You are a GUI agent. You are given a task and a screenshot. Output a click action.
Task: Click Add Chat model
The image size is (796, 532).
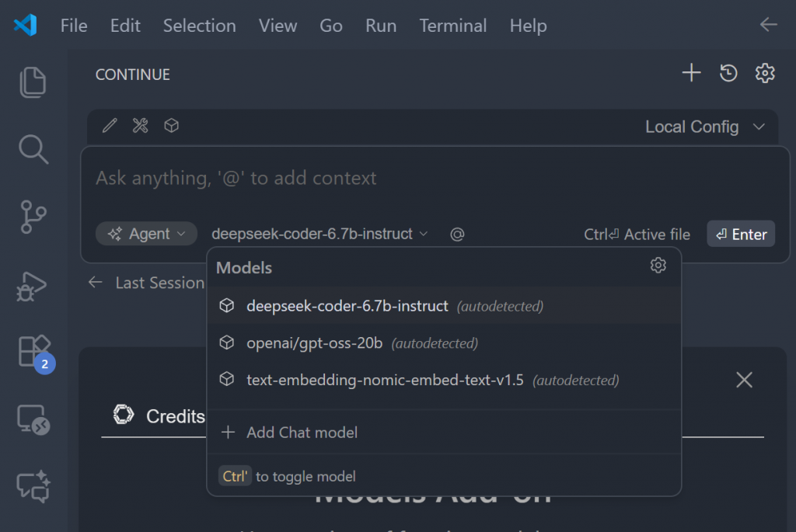pyautogui.click(x=302, y=433)
